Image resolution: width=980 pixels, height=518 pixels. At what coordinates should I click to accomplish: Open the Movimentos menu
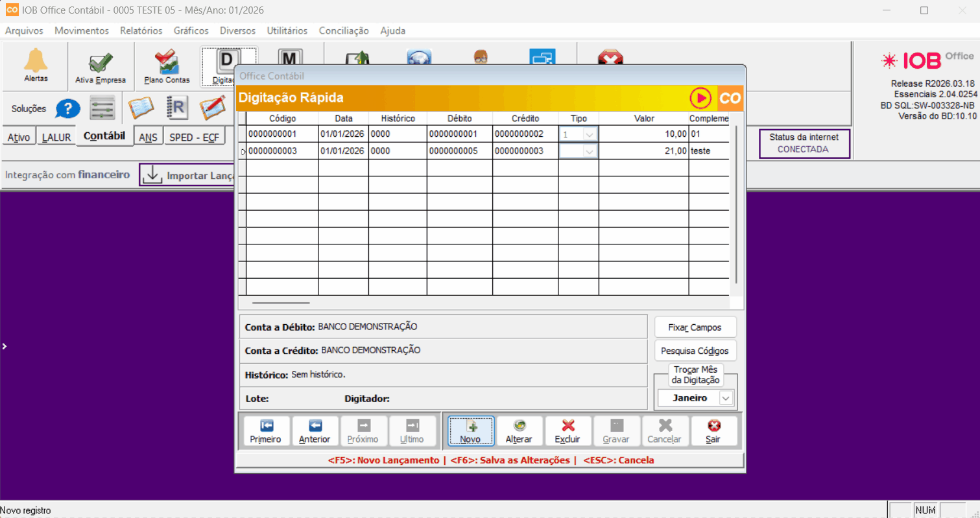click(x=82, y=30)
